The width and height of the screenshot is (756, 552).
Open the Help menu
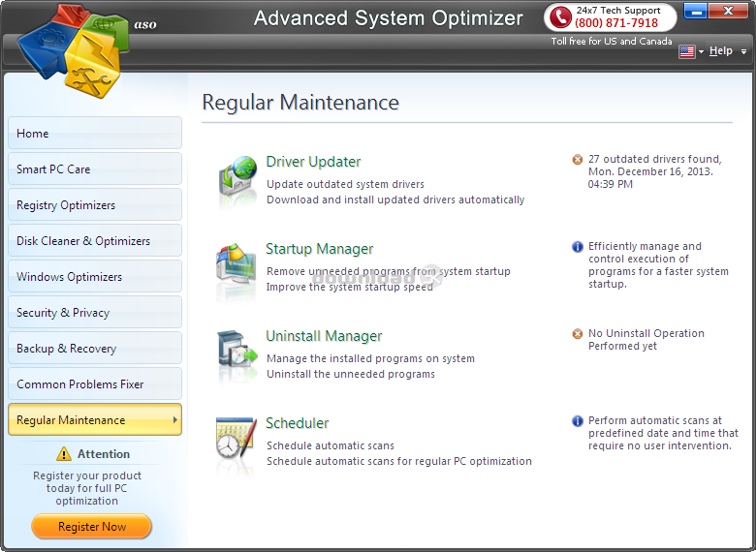(721, 50)
